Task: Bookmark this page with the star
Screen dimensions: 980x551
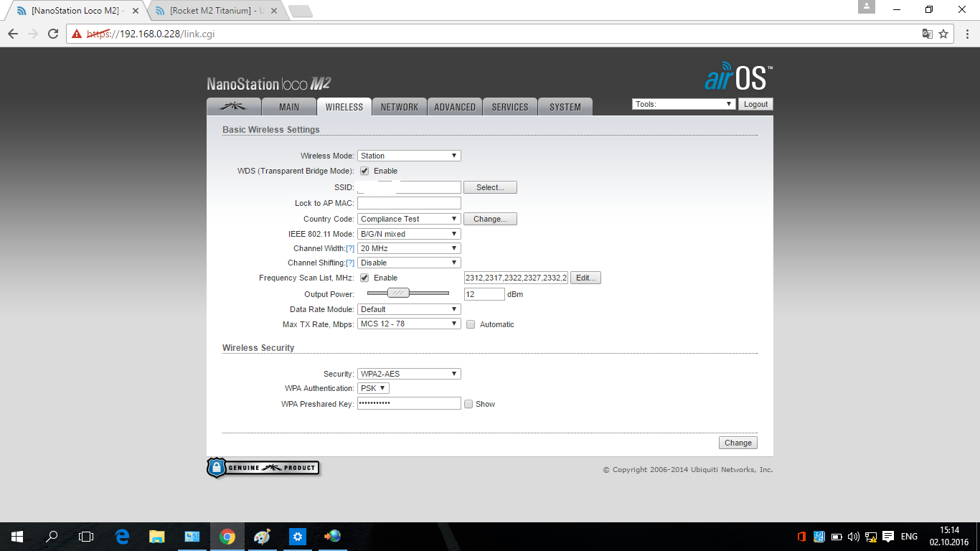Action: (x=943, y=34)
